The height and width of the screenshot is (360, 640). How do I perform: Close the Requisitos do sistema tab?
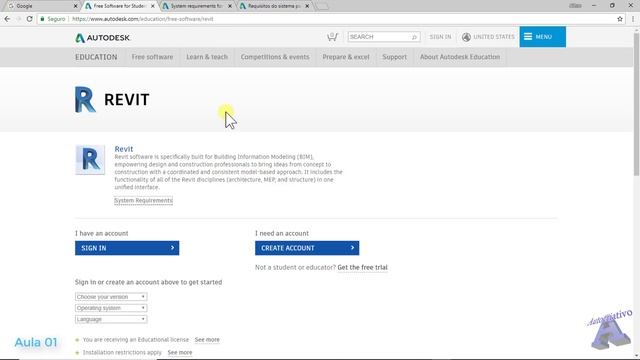307,6
